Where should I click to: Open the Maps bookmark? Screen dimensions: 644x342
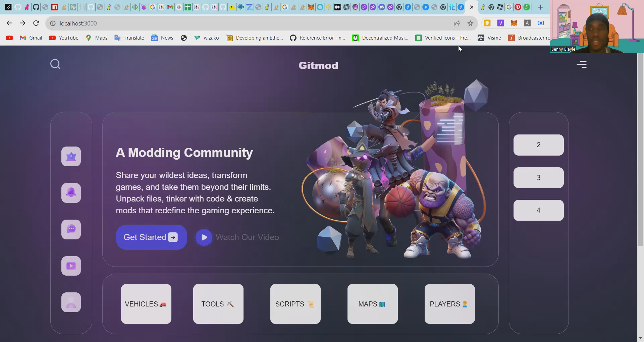(x=96, y=38)
